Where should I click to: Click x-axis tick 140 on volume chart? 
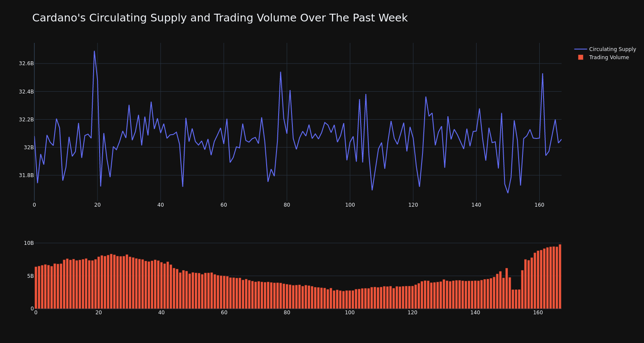pos(475,313)
